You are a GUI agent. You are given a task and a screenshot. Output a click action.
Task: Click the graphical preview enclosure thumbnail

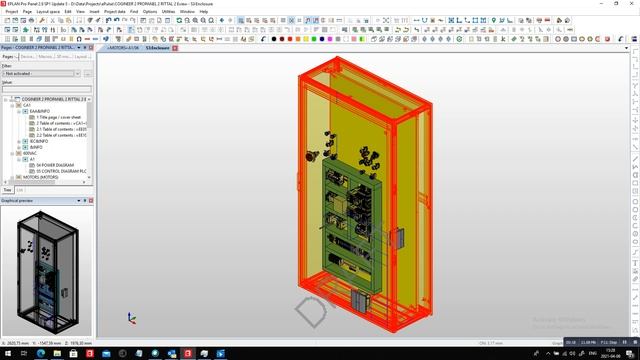(48, 273)
